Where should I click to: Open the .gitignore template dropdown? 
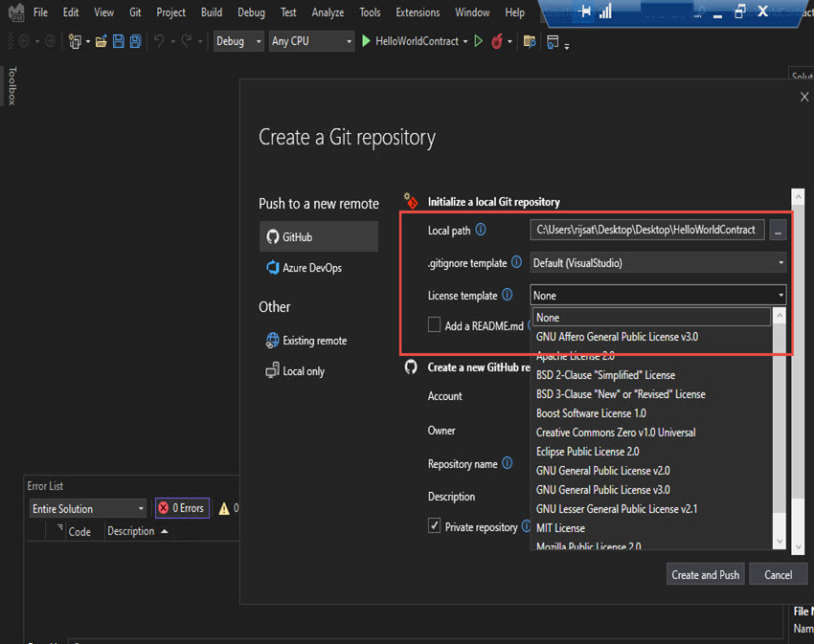coord(780,262)
